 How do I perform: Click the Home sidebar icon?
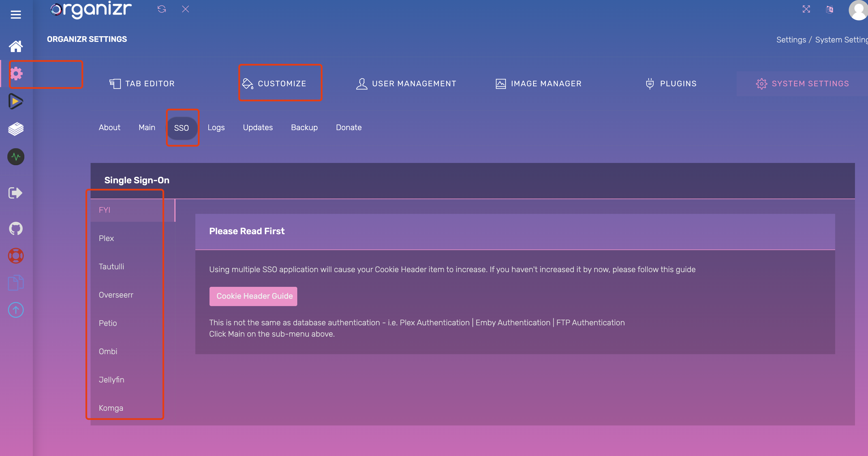(16, 46)
